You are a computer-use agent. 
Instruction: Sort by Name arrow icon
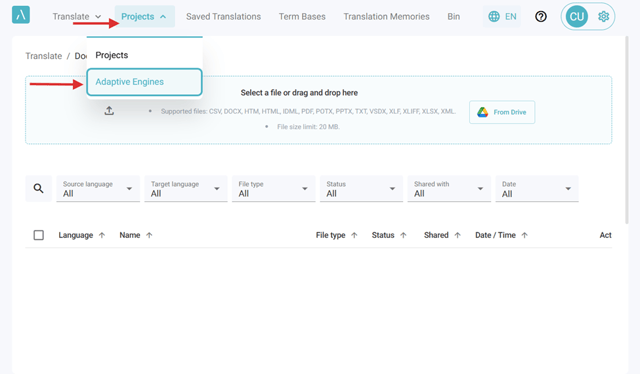[x=149, y=235]
